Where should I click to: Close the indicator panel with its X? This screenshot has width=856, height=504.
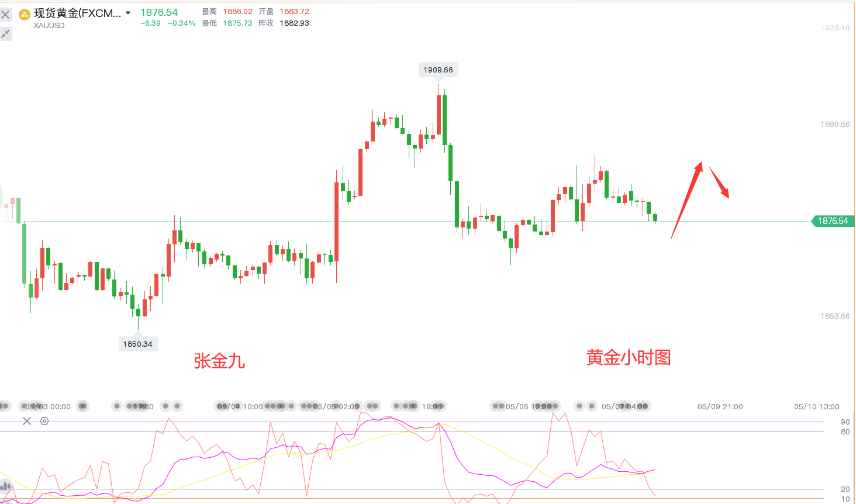pyautogui.click(x=27, y=421)
